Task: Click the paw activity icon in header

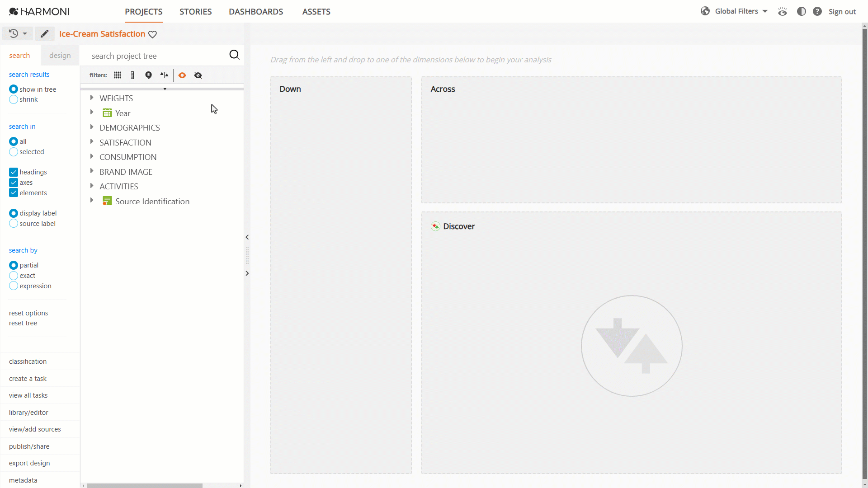Action: tap(783, 11)
